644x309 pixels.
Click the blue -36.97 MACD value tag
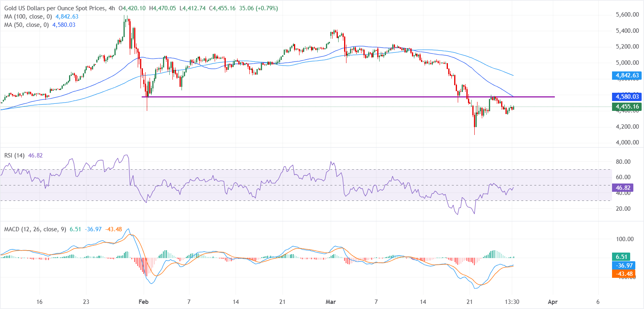point(624,266)
